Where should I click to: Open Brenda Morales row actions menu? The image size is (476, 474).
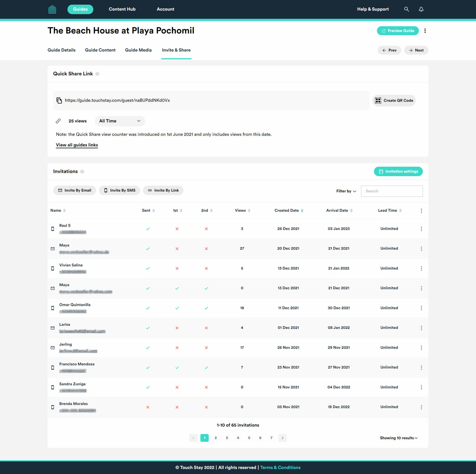[421, 407]
